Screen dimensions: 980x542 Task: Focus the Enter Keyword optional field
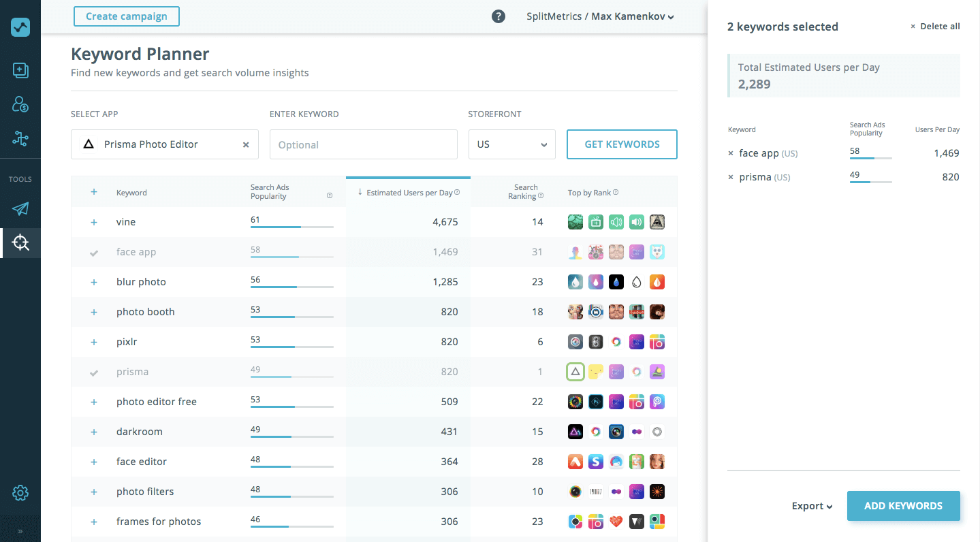tap(364, 144)
